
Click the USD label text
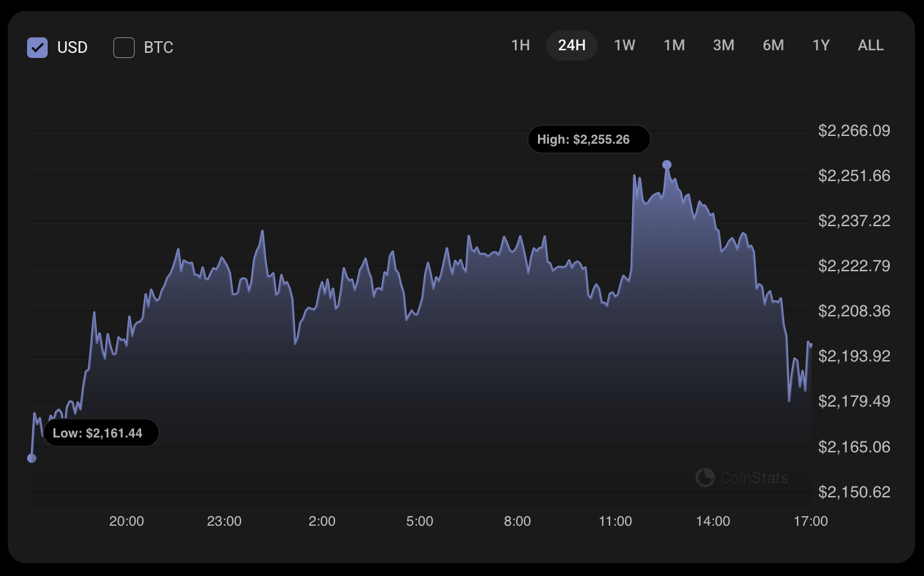point(72,48)
